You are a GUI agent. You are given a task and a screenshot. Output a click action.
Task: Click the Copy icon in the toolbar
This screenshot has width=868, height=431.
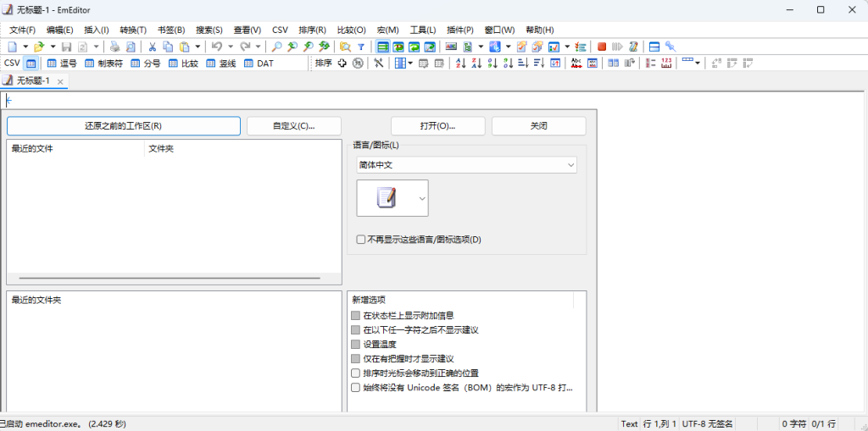tap(169, 47)
